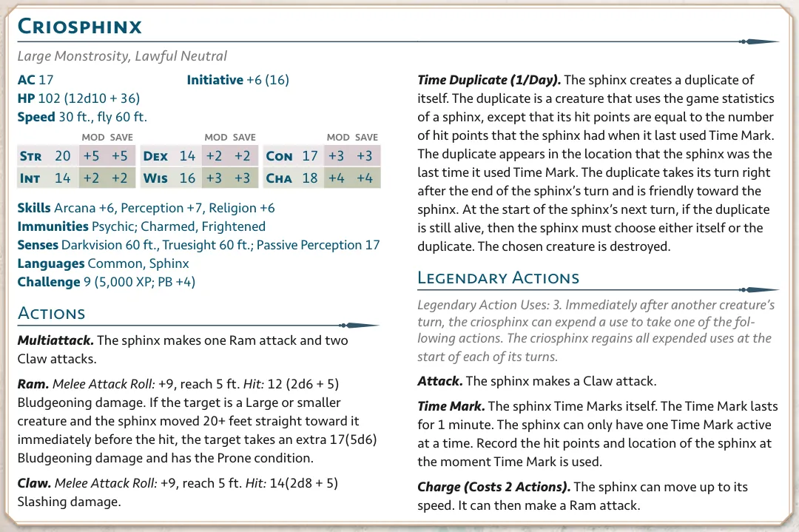
Task: Select the Actions section header
Action: 52,314
